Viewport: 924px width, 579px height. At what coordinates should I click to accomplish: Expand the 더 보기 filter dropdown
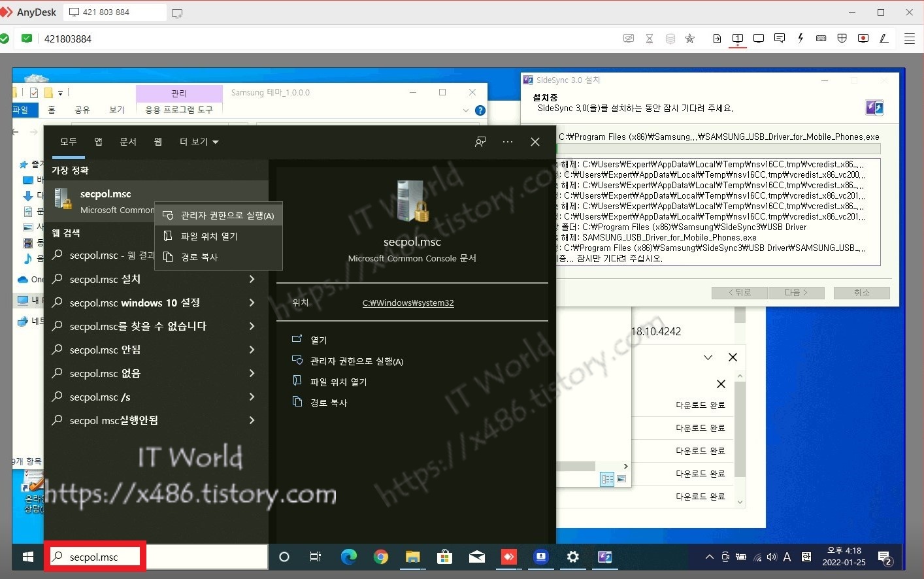199,142
